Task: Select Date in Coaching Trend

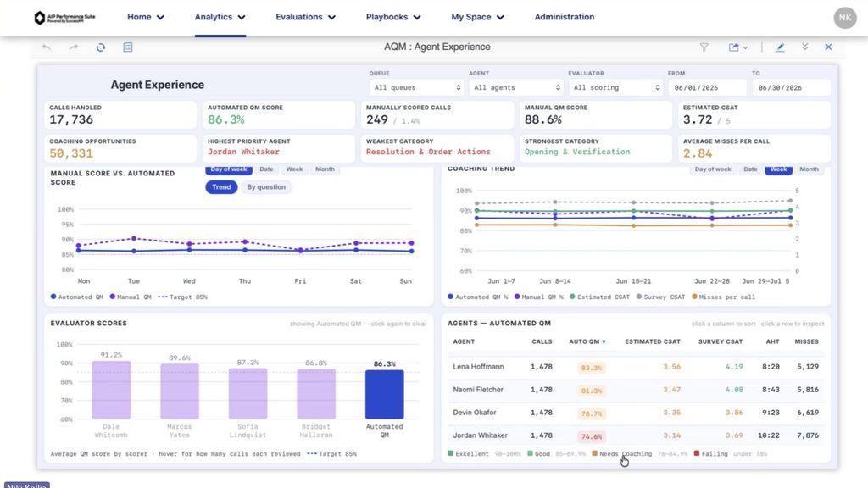Action: (x=750, y=169)
